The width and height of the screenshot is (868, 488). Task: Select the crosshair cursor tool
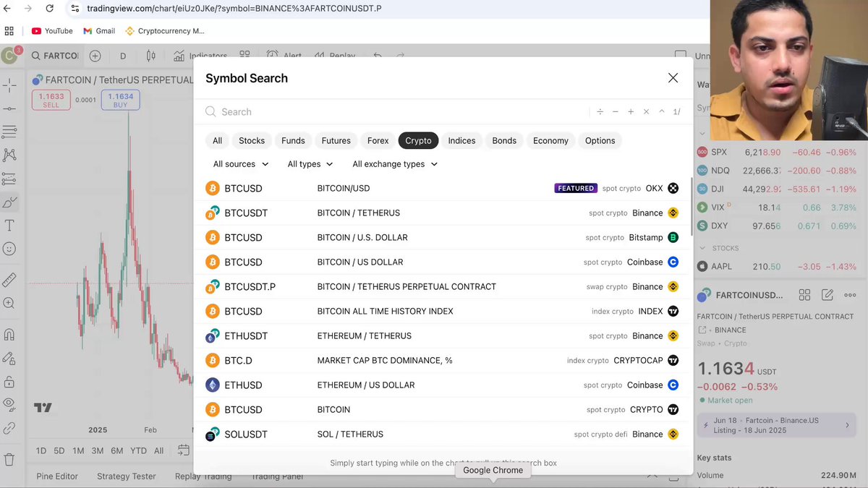[9, 86]
